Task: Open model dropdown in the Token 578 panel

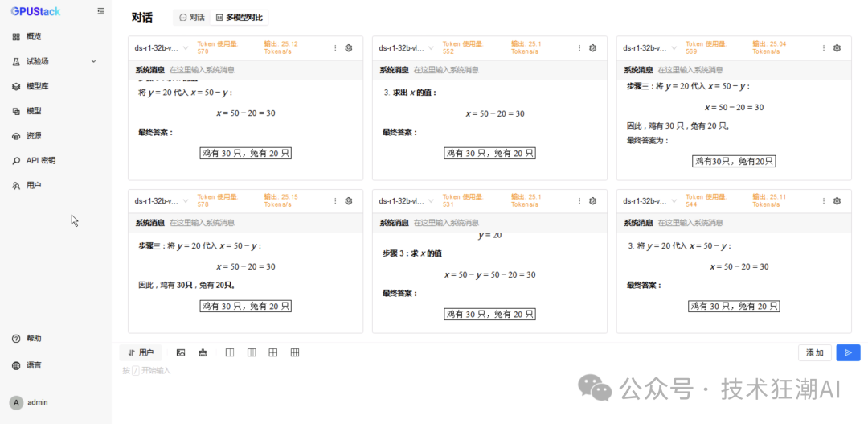Action: [x=162, y=200]
